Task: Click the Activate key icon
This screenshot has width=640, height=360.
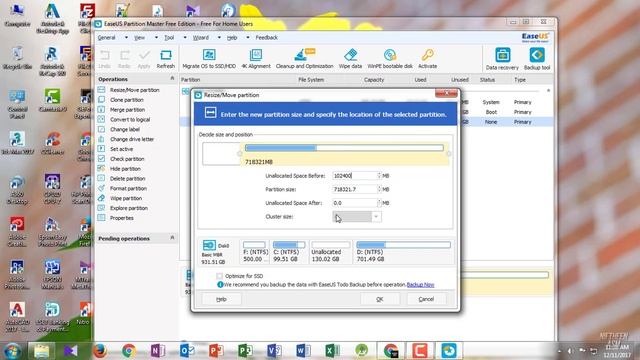Action: pyautogui.click(x=427, y=59)
